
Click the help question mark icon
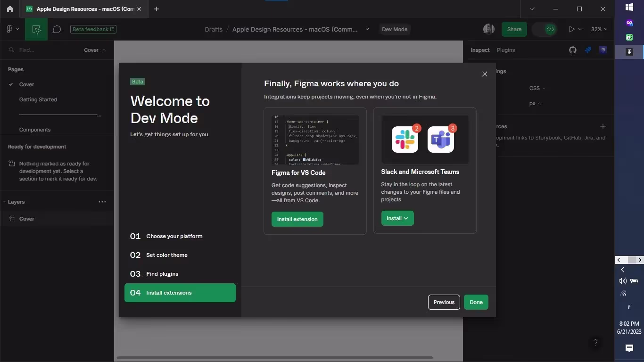click(x=595, y=343)
